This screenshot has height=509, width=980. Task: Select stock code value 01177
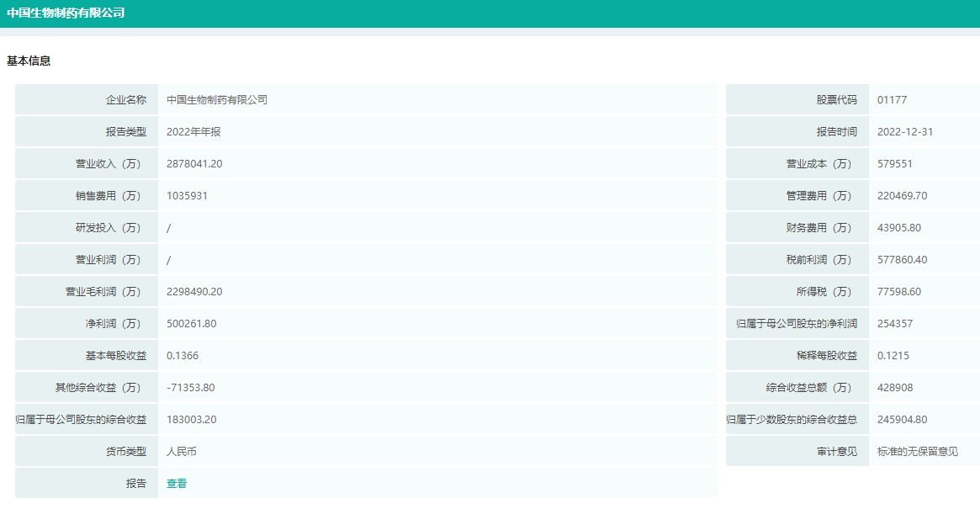pyautogui.click(x=892, y=99)
